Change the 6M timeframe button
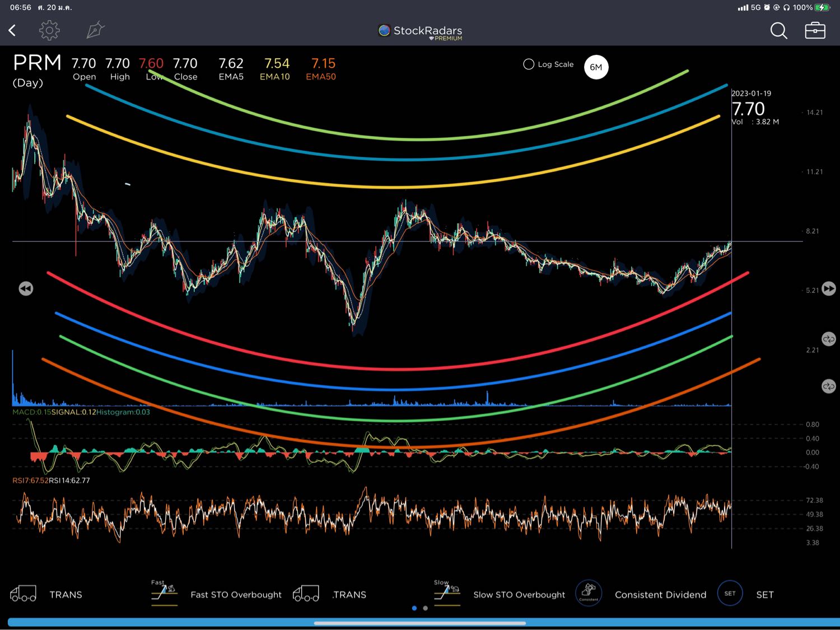This screenshot has width=840, height=630. click(x=596, y=67)
